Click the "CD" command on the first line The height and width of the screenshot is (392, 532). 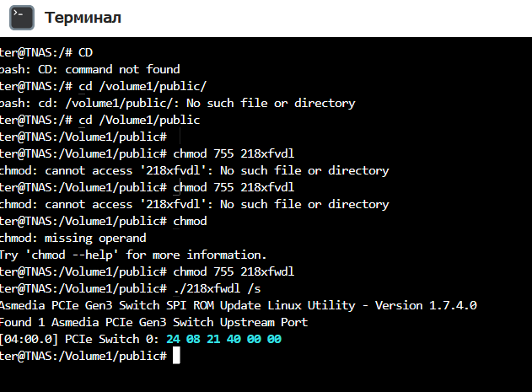[85, 52]
